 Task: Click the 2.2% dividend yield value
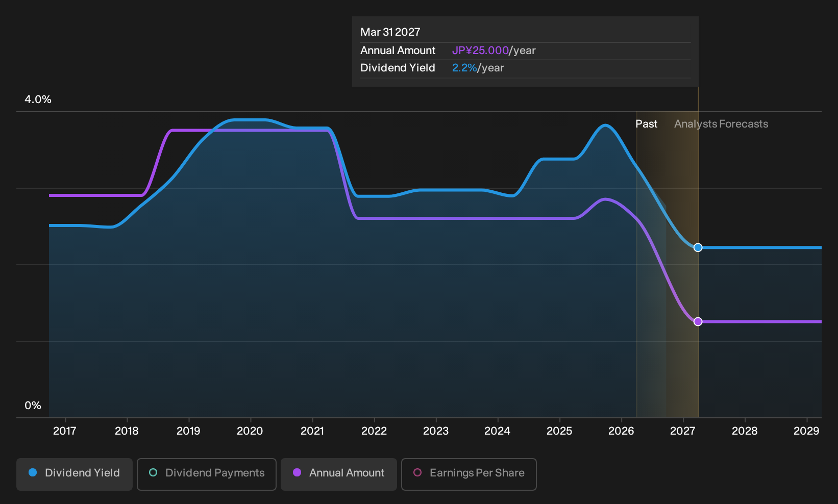click(x=464, y=68)
